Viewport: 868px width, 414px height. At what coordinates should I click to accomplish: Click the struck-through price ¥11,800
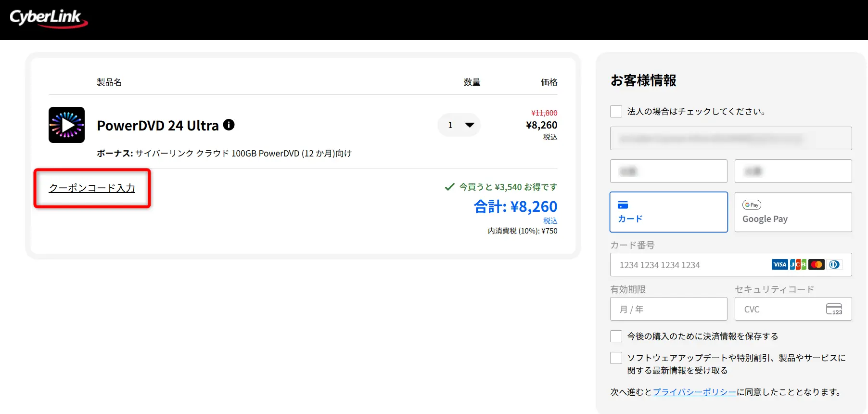544,113
